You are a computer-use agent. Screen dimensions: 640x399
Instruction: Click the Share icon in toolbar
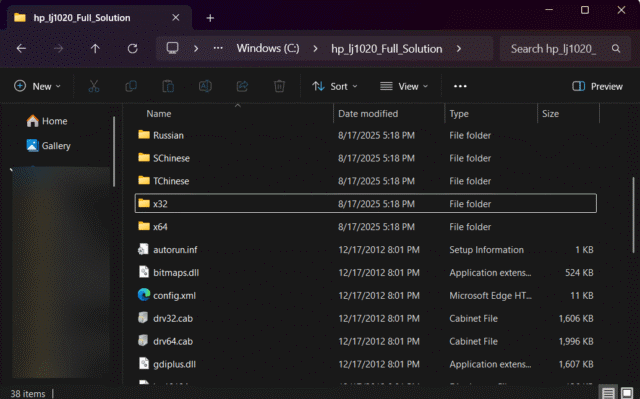coord(242,86)
